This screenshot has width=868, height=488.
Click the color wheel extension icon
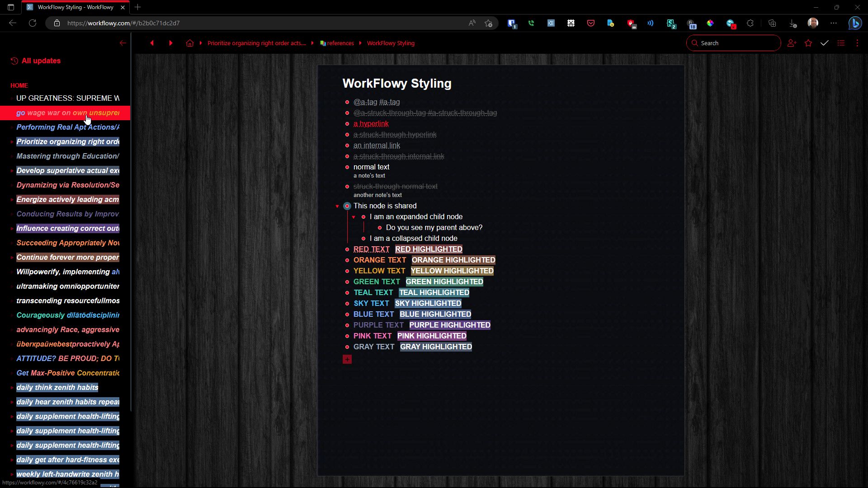[710, 23]
